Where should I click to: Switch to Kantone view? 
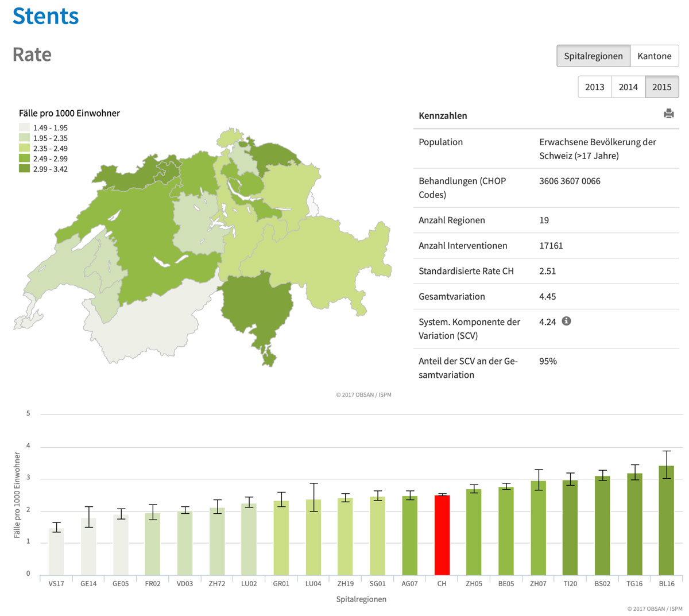pyautogui.click(x=654, y=56)
